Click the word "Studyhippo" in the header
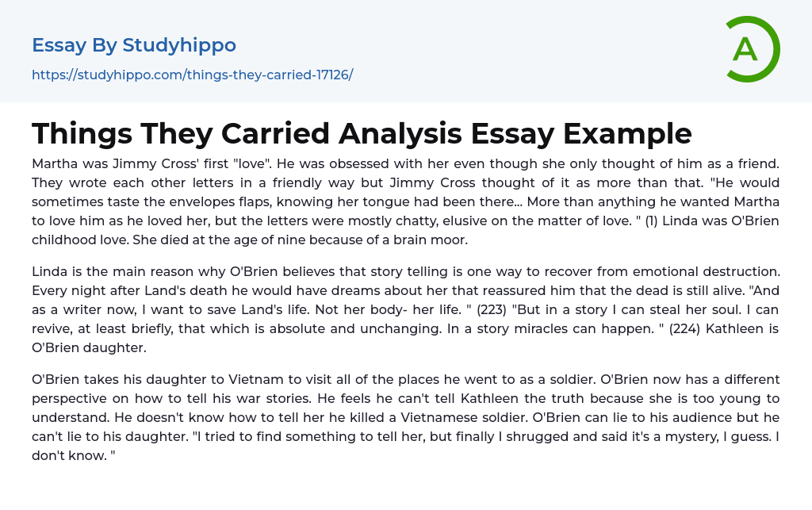Screen dimensions: 812x510 coord(179,45)
